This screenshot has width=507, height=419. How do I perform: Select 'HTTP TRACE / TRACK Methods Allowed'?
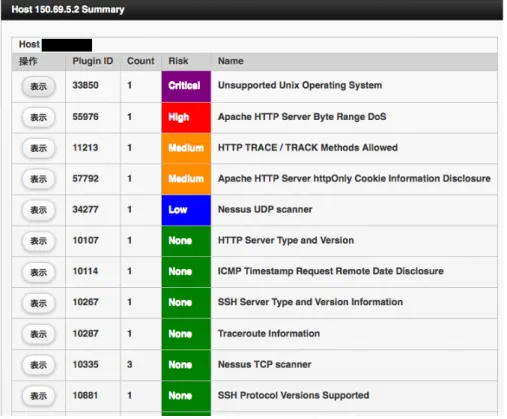(308, 148)
